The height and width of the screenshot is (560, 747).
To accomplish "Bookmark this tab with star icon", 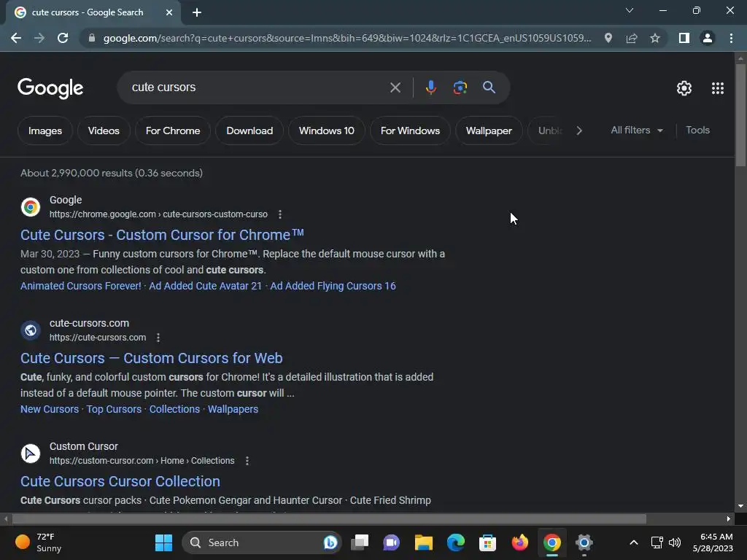I will (x=655, y=38).
